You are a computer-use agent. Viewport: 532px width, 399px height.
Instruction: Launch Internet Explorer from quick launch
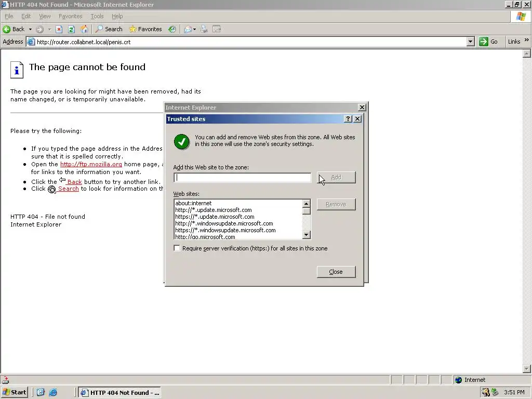[x=53, y=392]
